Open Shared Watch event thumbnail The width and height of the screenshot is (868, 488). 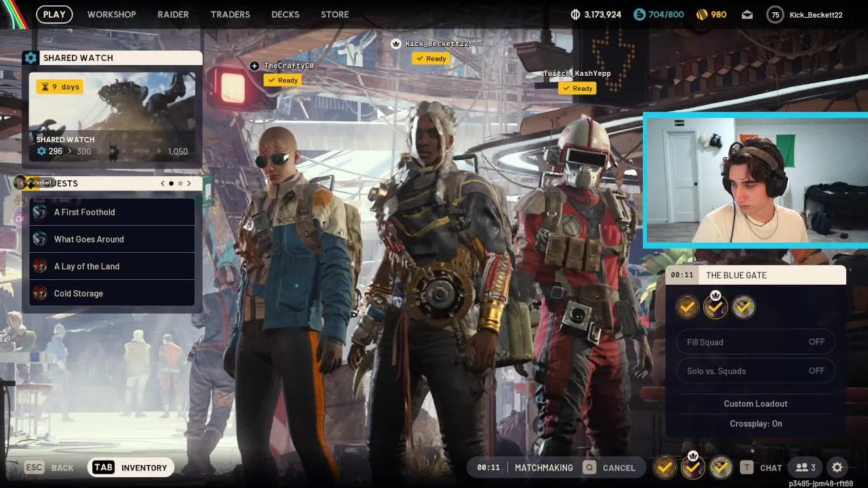click(x=112, y=116)
